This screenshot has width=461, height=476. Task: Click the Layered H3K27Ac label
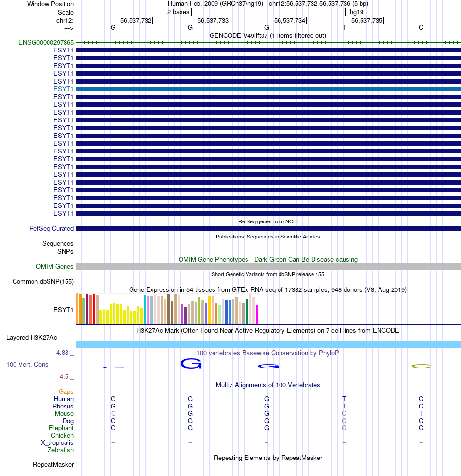coord(32,338)
